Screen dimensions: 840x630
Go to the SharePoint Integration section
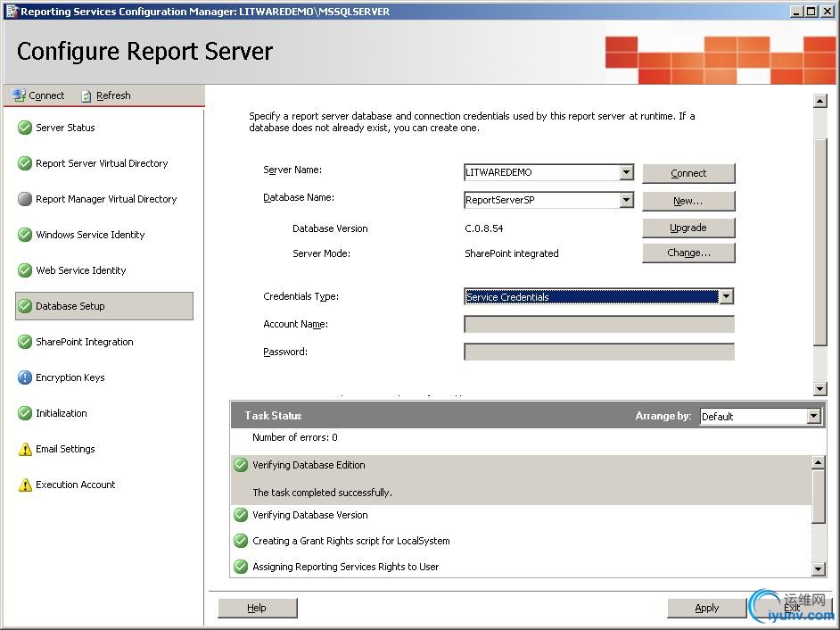click(84, 342)
